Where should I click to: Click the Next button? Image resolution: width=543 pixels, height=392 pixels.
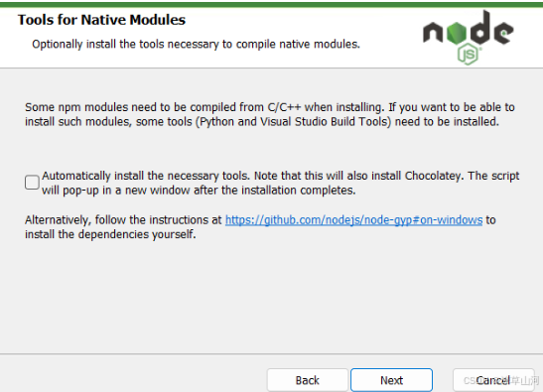click(391, 380)
